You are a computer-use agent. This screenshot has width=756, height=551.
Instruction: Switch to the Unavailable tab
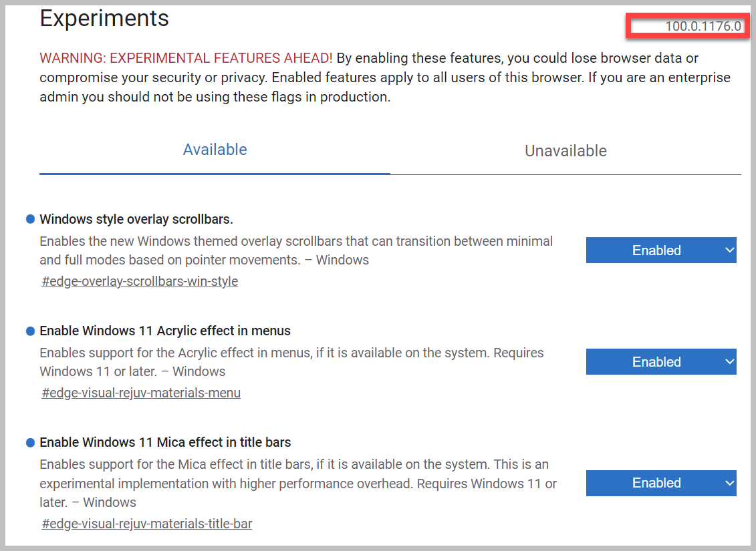click(565, 151)
